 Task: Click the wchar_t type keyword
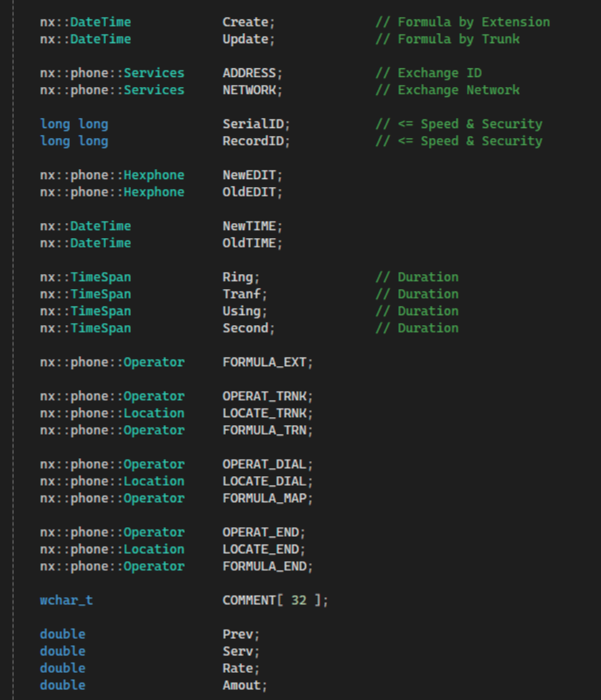(66, 600)
